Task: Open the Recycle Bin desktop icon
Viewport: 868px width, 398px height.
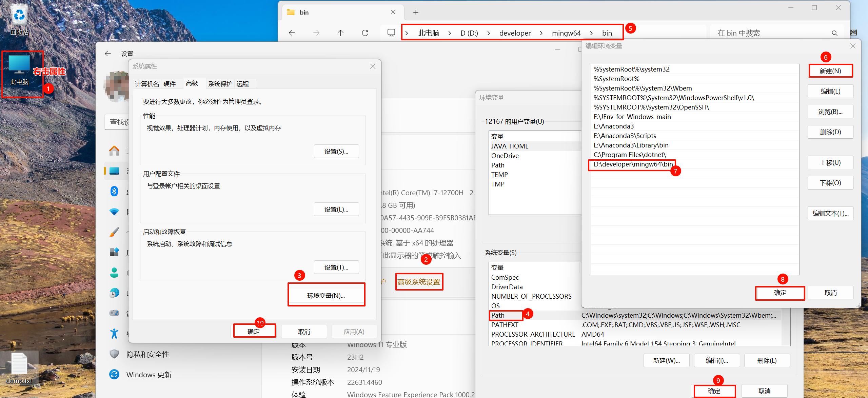Action: coord(19,20)
